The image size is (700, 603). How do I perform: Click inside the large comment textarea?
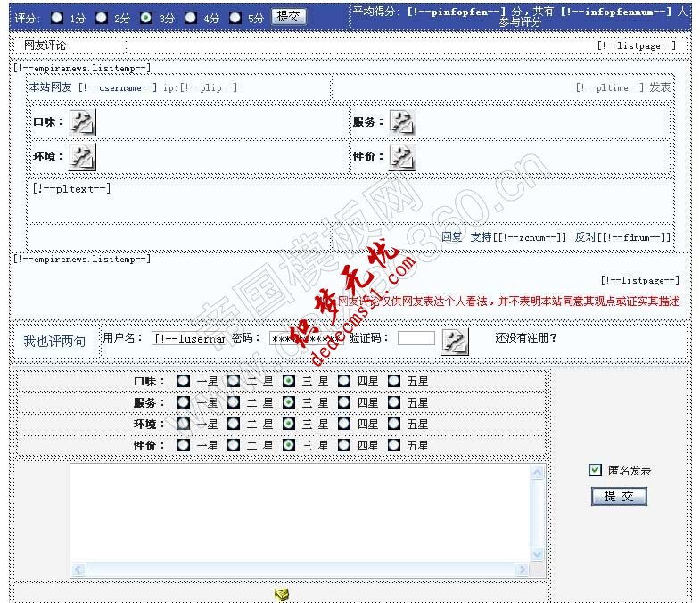pos(300,513)
